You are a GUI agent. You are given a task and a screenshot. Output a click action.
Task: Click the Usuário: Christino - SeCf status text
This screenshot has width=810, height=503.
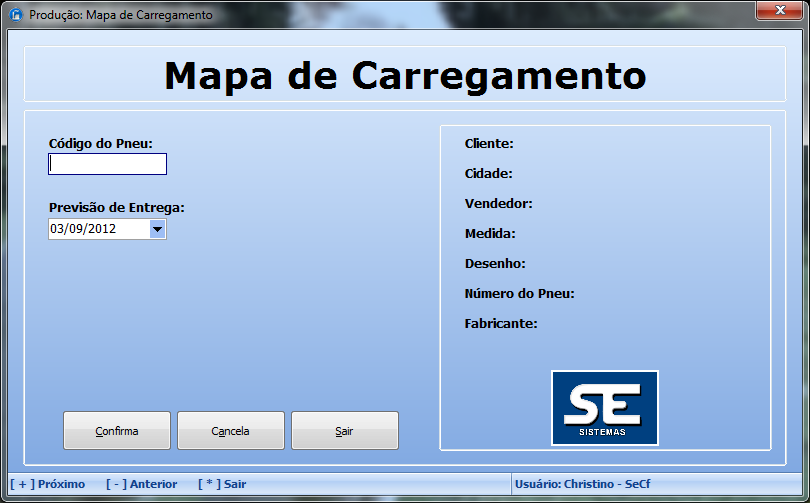click(x=582, y=484)
